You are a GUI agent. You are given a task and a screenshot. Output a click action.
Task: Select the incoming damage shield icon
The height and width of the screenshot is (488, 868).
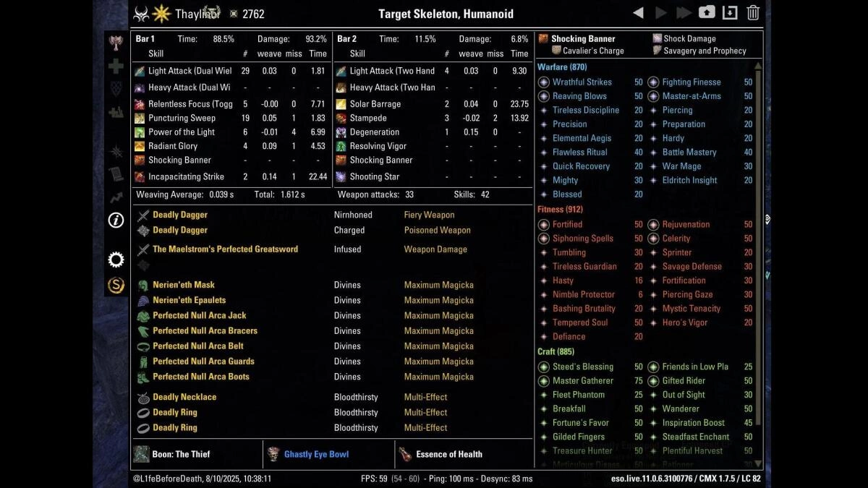coord(116,89)
